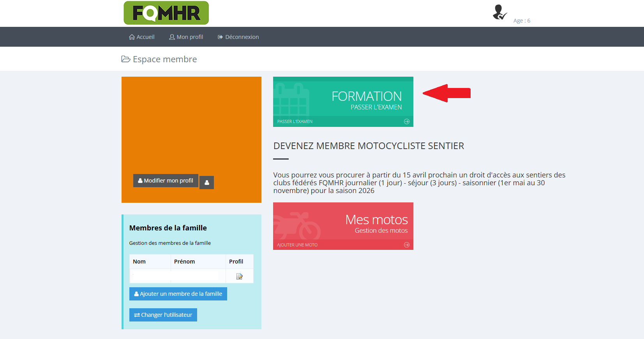The height and width of the screenshot is (339, 644).
Task: Click the small user icon button beside Modifier mon profil
Action: 206,182
